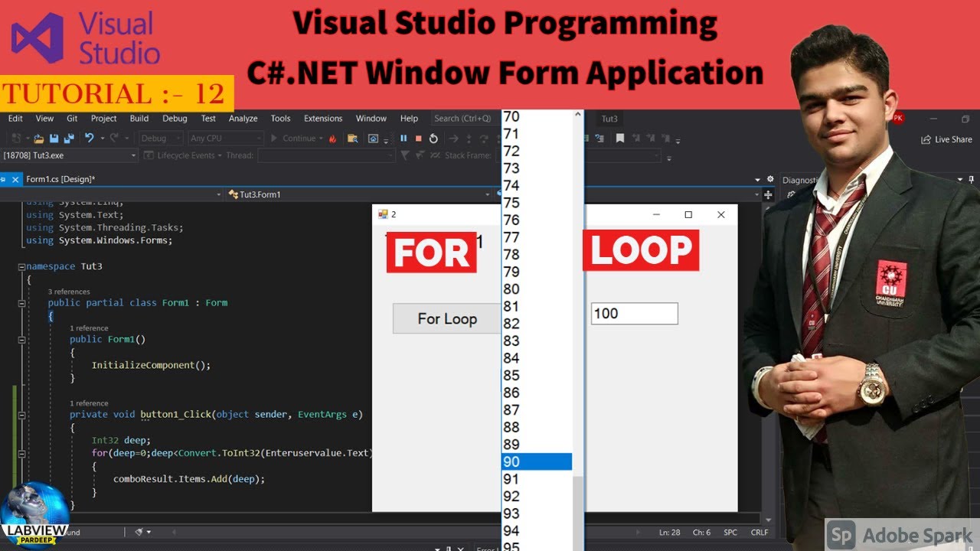Click the 3 references CodeLens link
This screenshot has height=551, width=980.
69,292
